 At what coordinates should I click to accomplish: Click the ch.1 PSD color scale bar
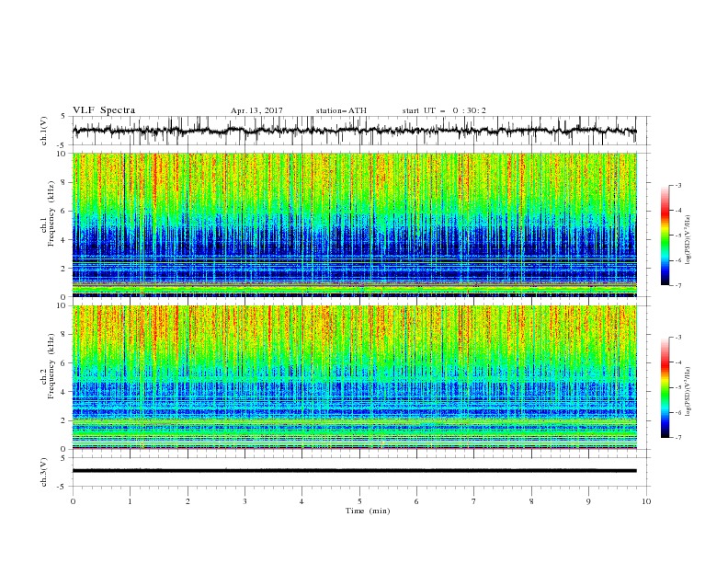[665, 236]
